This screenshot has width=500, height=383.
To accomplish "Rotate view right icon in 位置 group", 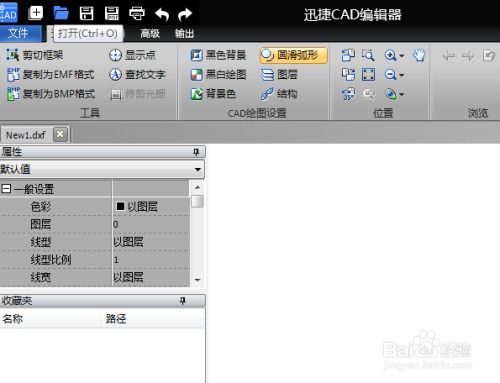I will click(x=348, y=75).
